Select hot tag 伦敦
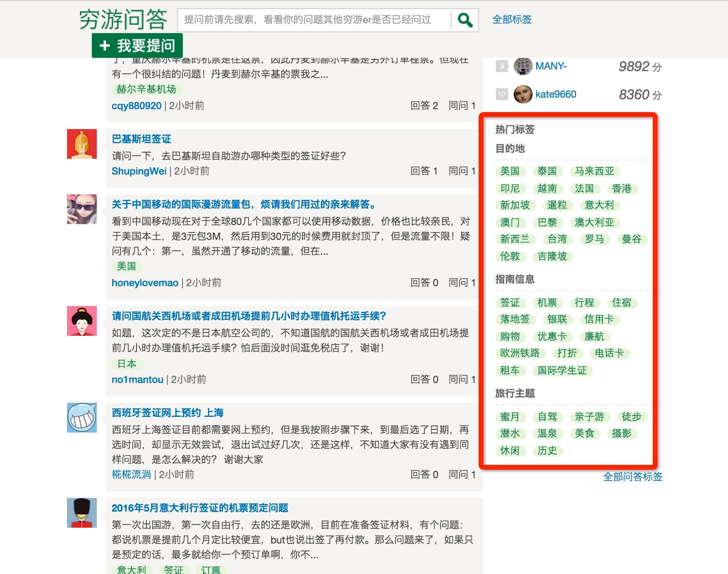 [x=510, y=256]
